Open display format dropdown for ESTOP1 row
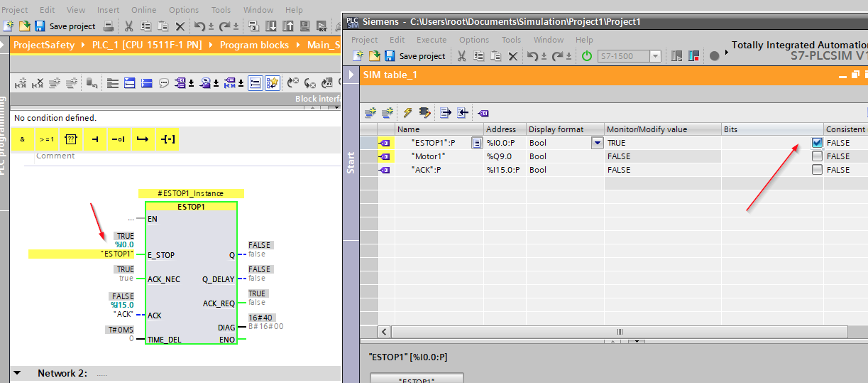 click(597, 143)
